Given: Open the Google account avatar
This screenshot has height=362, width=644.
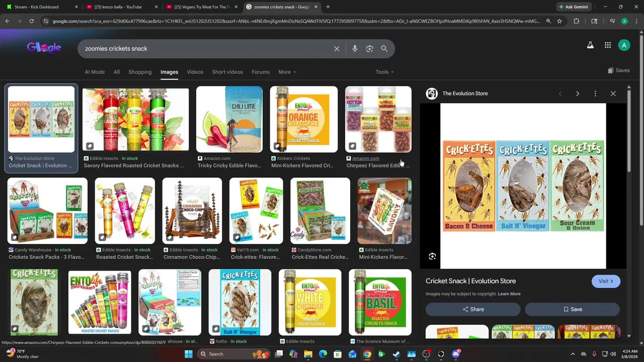Looking at the screenshot, I should pyautogui.click(x=624, y=45).
